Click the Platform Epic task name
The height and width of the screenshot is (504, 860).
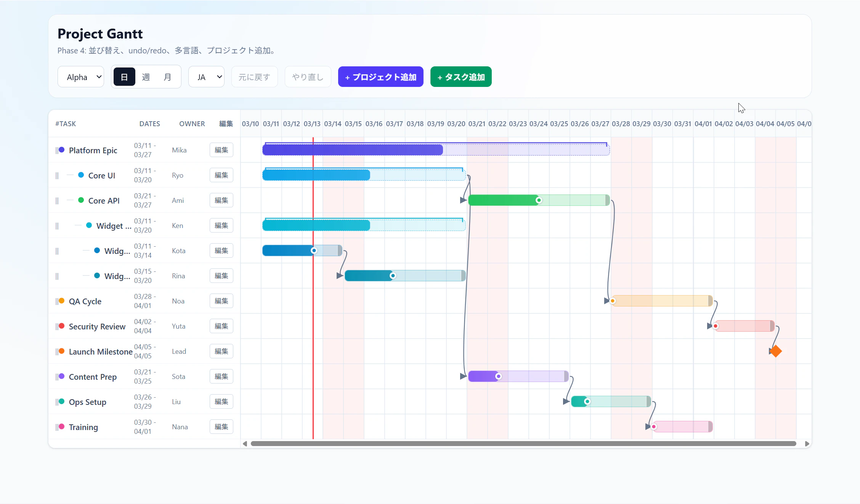coord(93,150)
